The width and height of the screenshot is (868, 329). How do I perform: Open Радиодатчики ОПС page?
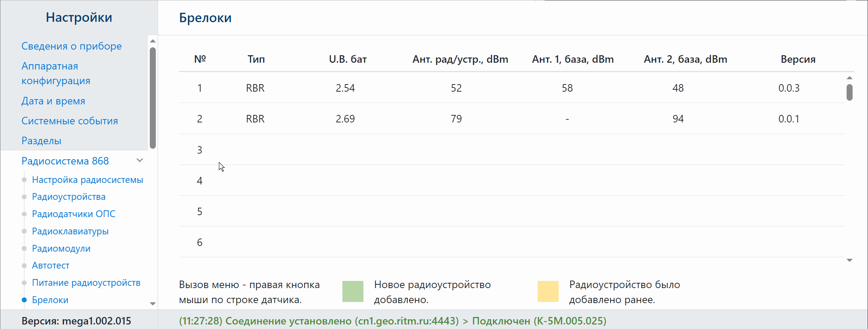[x=74, y=214]
